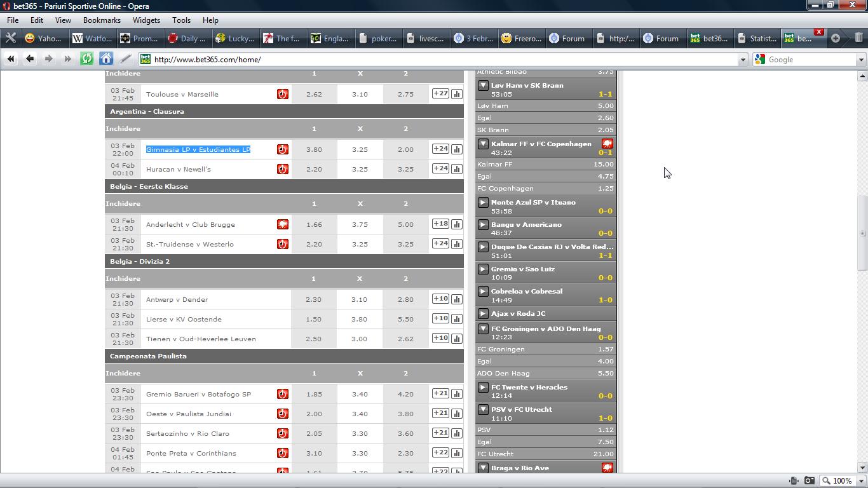
Task: Open stats chart for Toulouse v Marseille
Action: click(x=457, y=94)
